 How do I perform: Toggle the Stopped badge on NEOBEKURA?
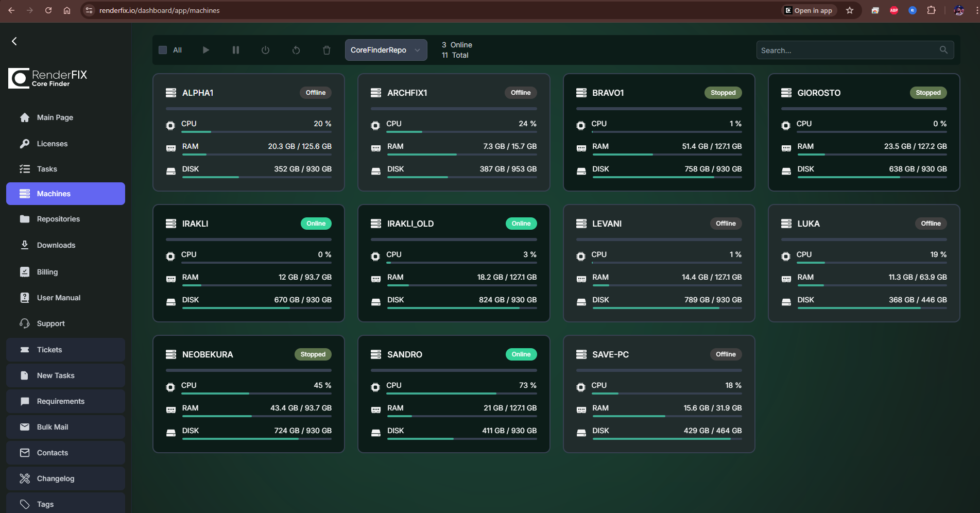tap(313, 354)
